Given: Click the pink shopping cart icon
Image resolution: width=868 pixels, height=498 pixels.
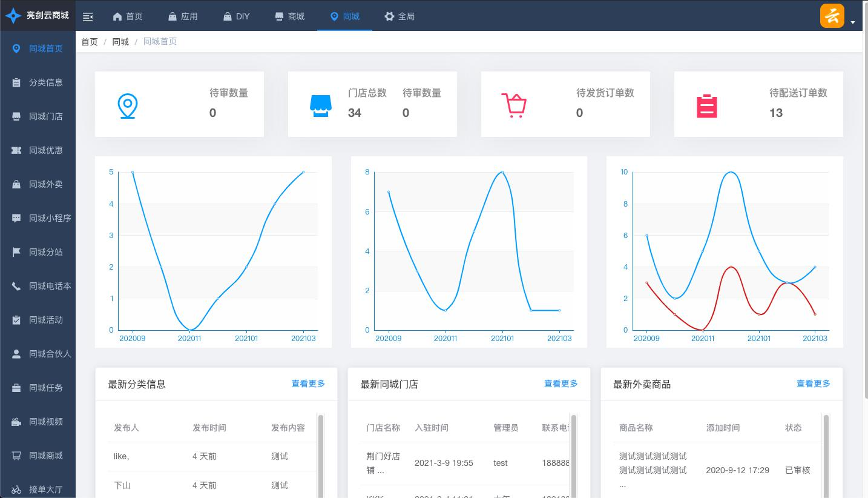Looking at the screenshot, I should [x=514, y=105].
